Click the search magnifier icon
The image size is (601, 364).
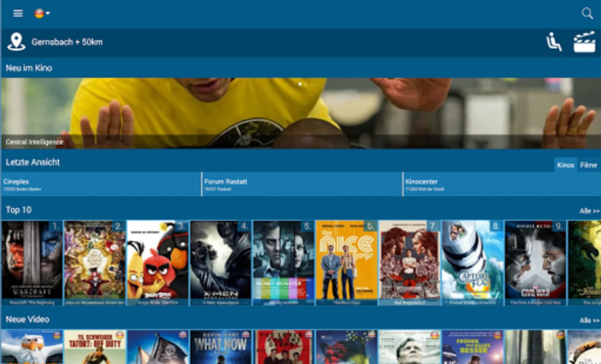[587, 13]
